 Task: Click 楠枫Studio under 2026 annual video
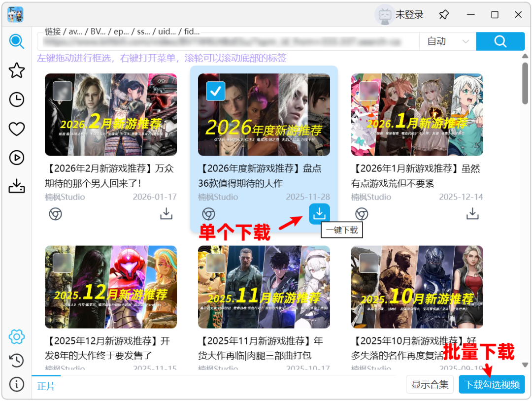(218, 197)
